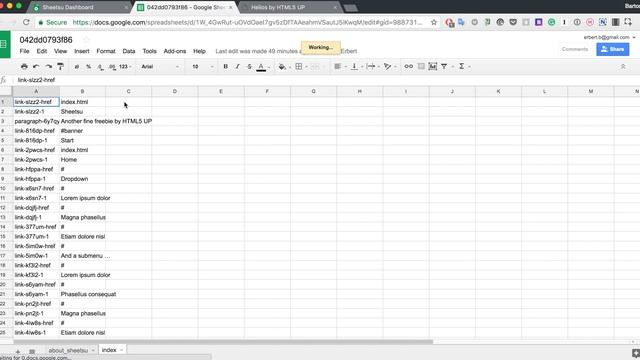The height and width of the screenshot is (360, 640).
Task: Open the borders options
Action: click(299, 67)
